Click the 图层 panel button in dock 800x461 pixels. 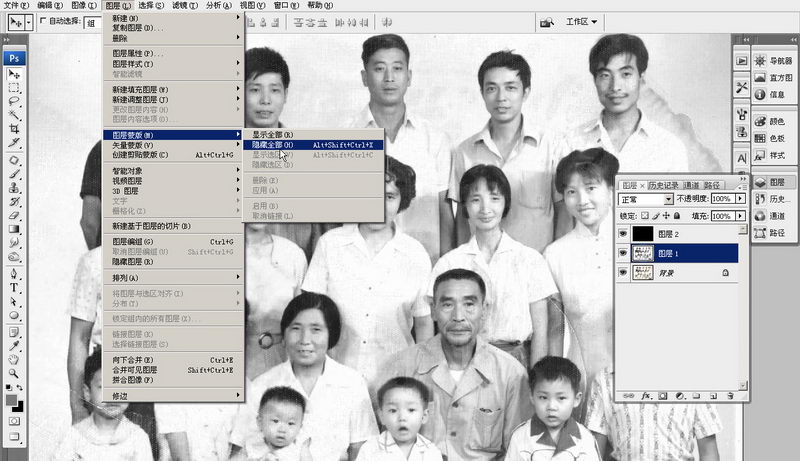(x=772, y=182)
